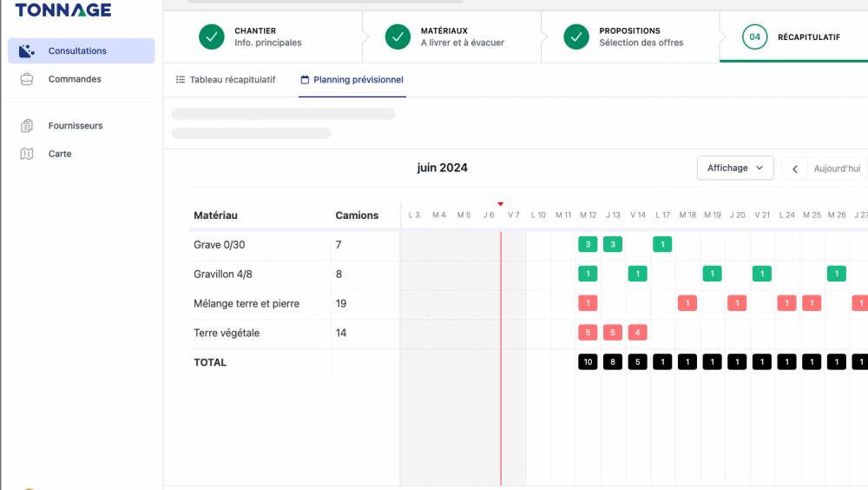Click the Propositions step checkmark icon

pyautogui.click(x=576, y=36)
